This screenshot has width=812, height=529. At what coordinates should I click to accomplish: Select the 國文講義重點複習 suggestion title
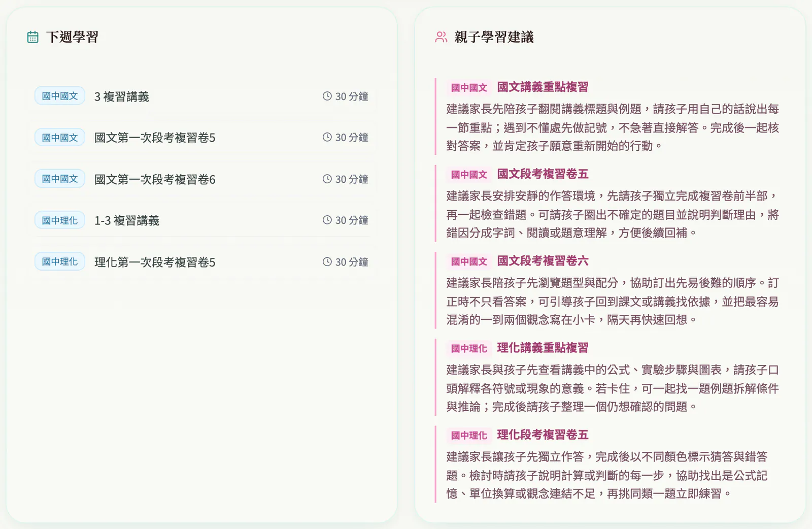[x=543, y=87]
